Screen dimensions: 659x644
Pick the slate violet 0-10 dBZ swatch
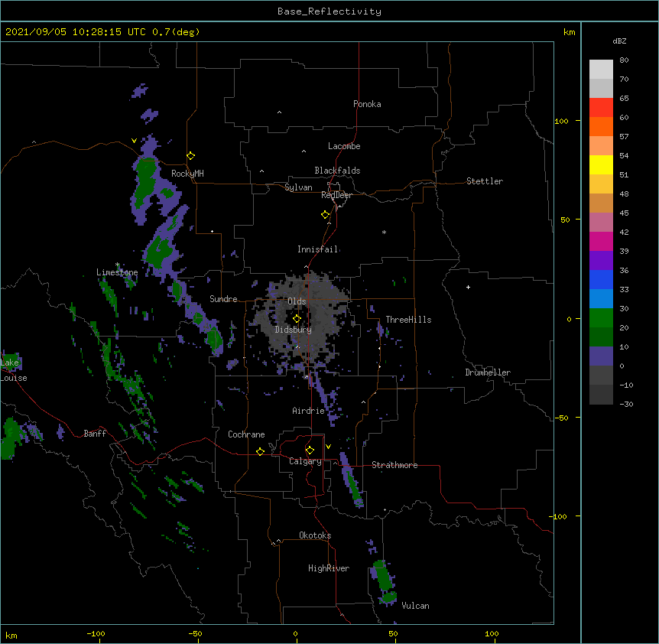tap(601, 356)
